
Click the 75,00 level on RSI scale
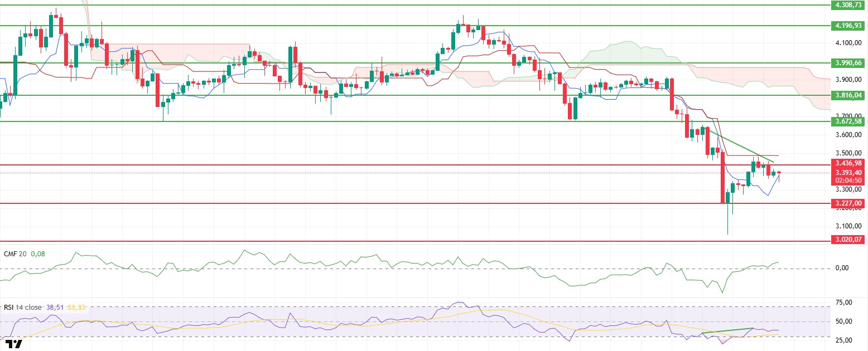click(x=843, y=303)
